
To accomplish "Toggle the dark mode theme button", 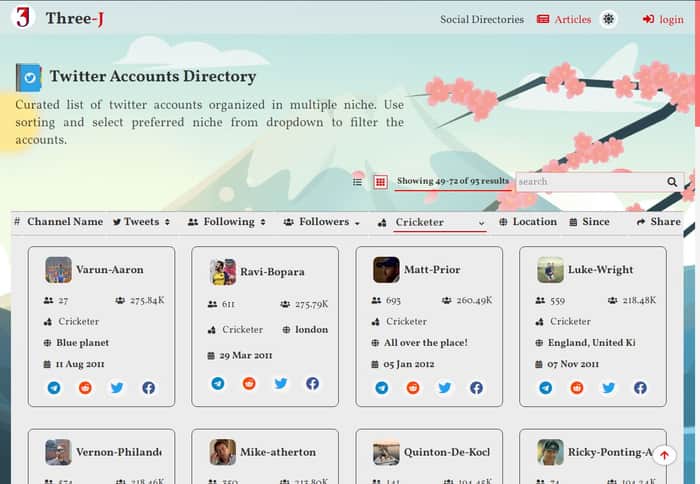I will pyautogui.click(x=608, y=19).
